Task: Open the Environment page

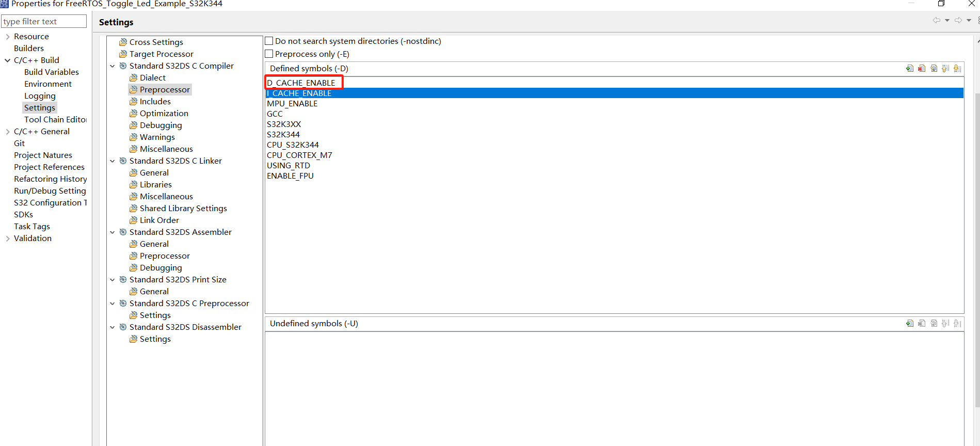Action: [48, 84]
